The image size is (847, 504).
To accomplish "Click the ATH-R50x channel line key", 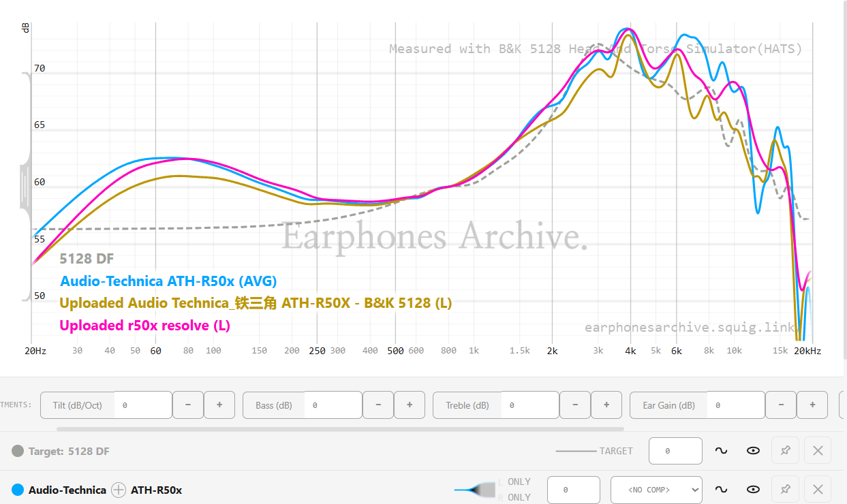I will coord(476,490).
